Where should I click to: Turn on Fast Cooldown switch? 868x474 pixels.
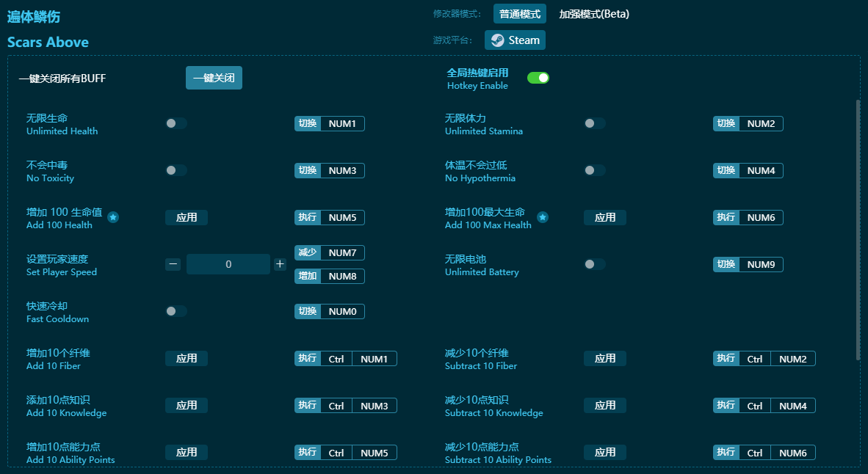point(176,311)
